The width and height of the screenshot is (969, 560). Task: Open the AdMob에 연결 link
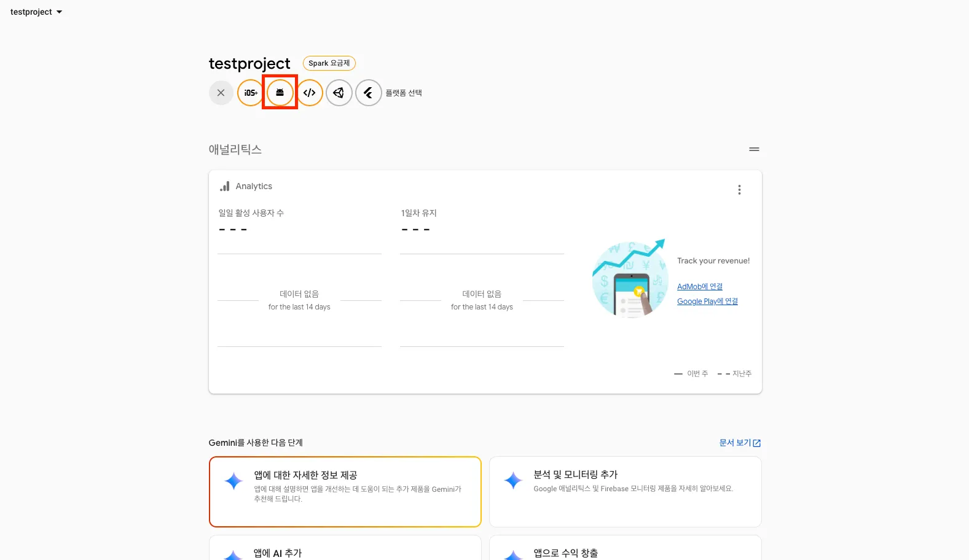point(700,287)
